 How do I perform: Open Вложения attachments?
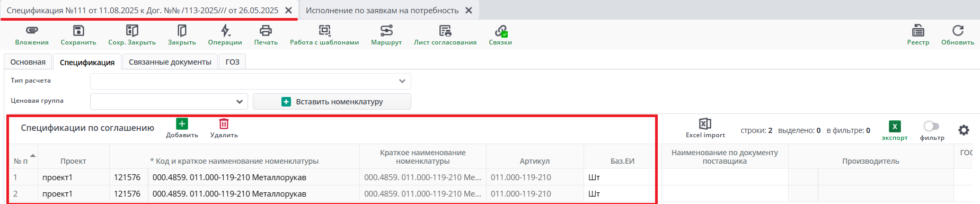coord(32,35)
